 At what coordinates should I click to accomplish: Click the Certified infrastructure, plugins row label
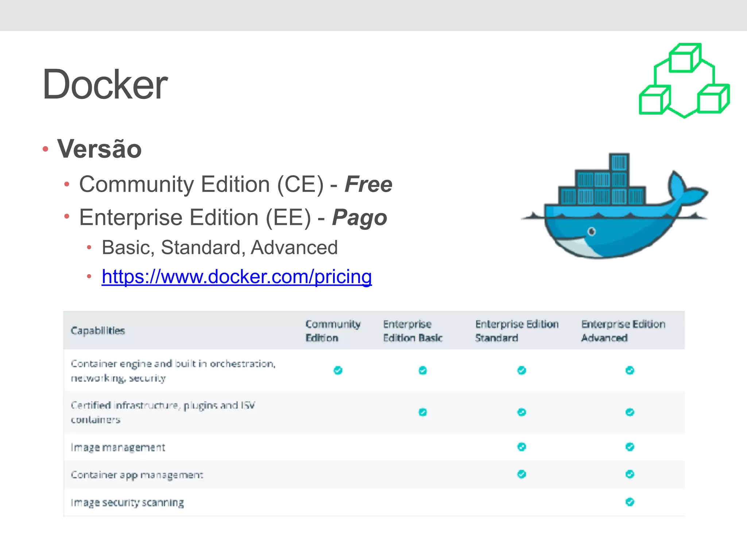point(163,412)
